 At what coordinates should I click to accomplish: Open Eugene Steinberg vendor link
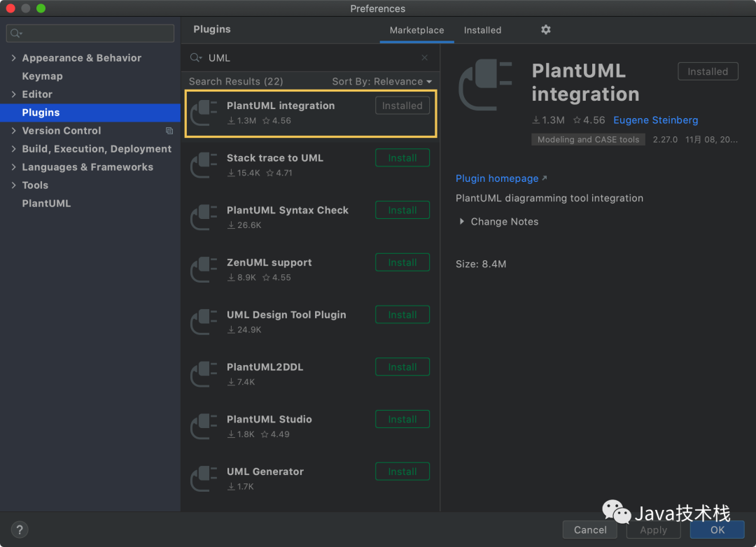pyautogui.click(x=655, y=120)
